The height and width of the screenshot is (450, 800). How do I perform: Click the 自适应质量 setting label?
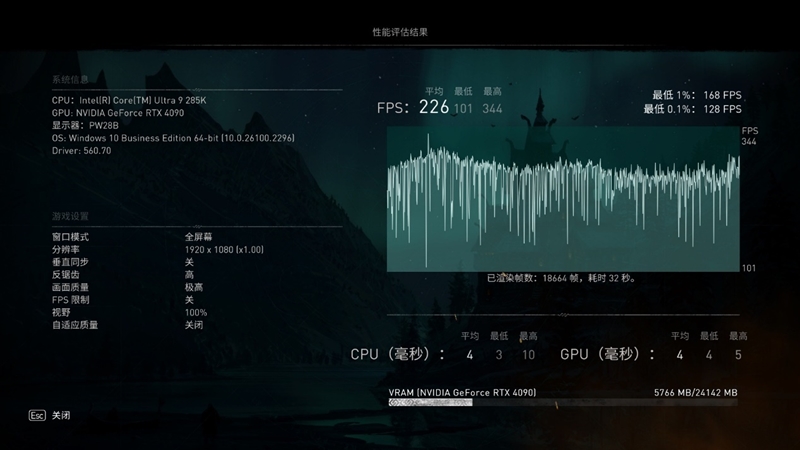tap(75, 325)
